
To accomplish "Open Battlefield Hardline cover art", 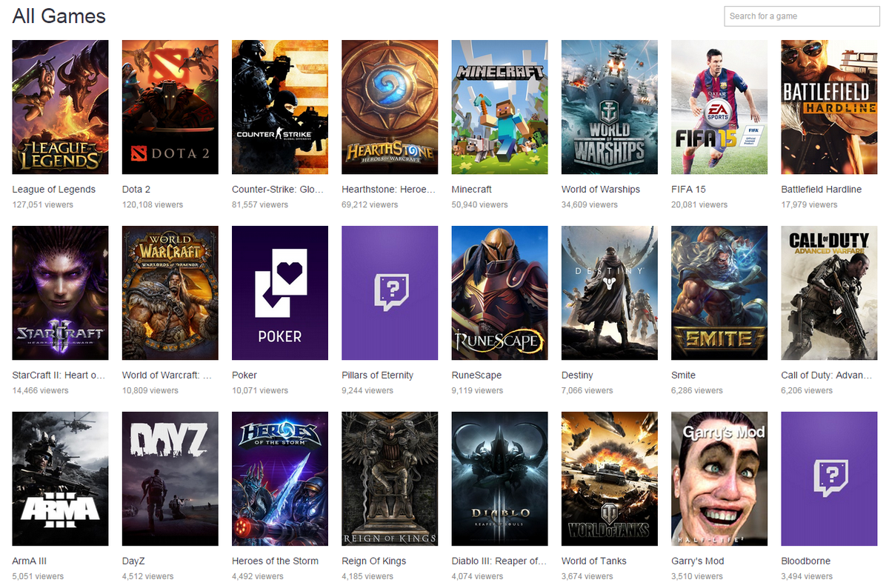I will tap(829, 107).
